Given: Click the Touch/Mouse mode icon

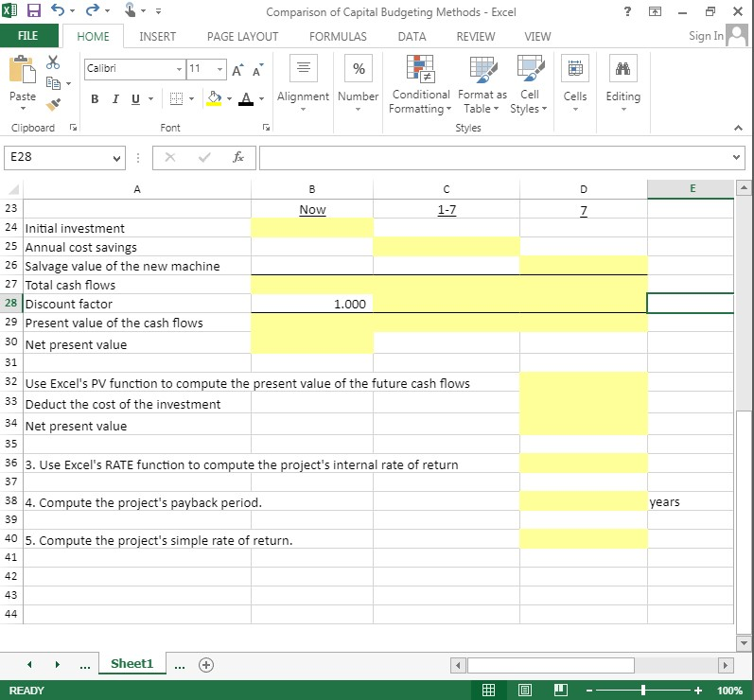Looking at the screenshot, I should point(130,9).
